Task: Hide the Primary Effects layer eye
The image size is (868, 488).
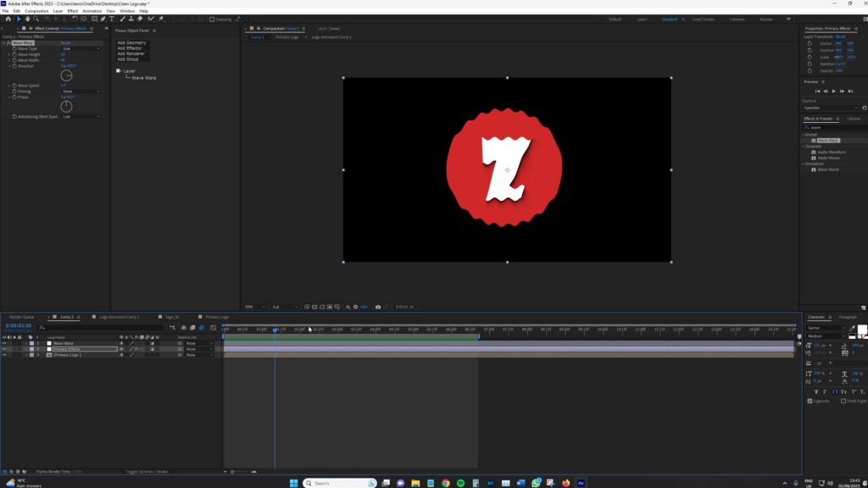Action: click(x=4, y=349)
